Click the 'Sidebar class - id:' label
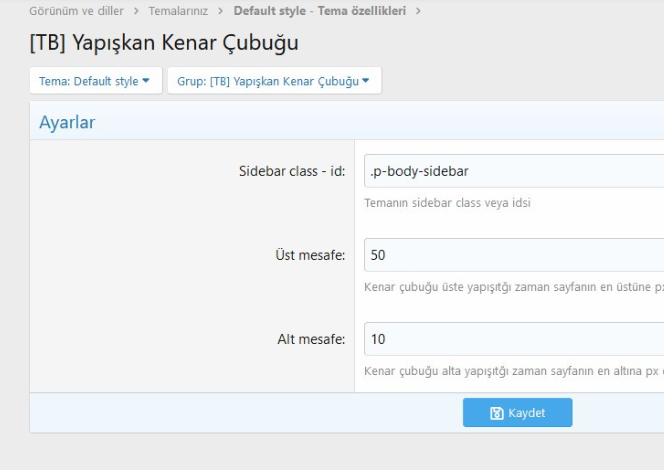This screenshot has height=470, width=664. [x=292, y=171]
